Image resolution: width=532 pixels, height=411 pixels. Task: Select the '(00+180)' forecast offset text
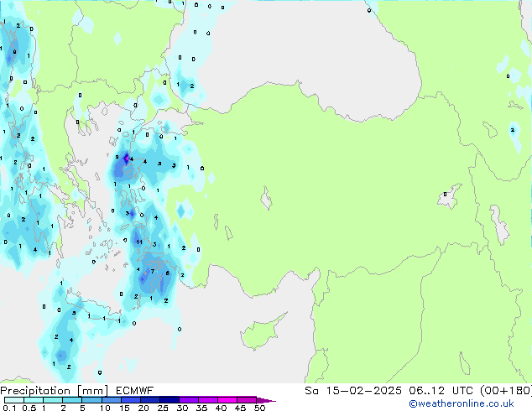pos(506,391)
